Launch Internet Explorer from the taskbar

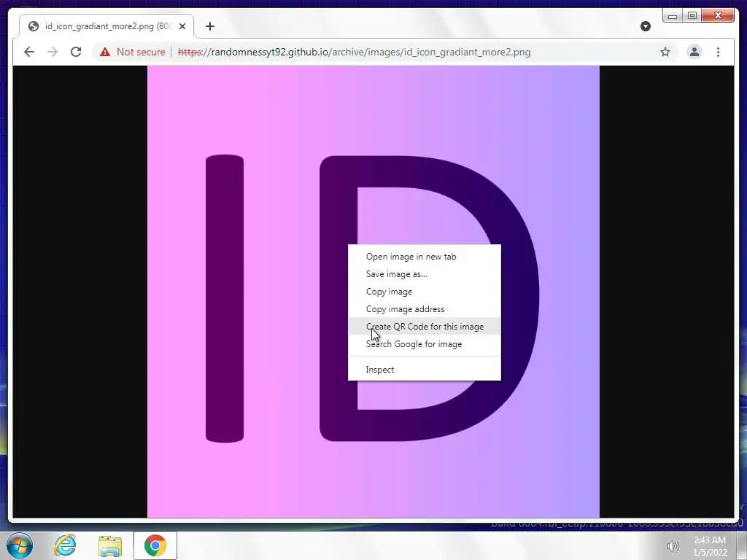coord(65,545)
